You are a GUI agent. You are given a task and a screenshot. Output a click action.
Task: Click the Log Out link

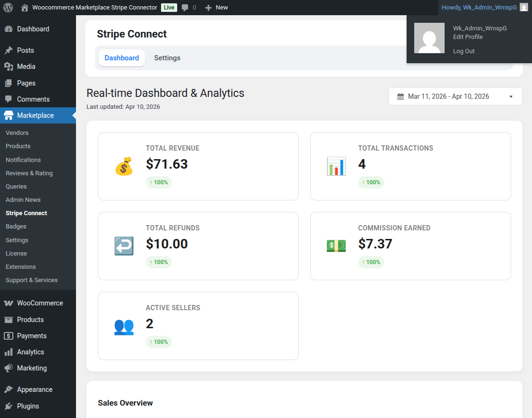click(x=464, y=51)
